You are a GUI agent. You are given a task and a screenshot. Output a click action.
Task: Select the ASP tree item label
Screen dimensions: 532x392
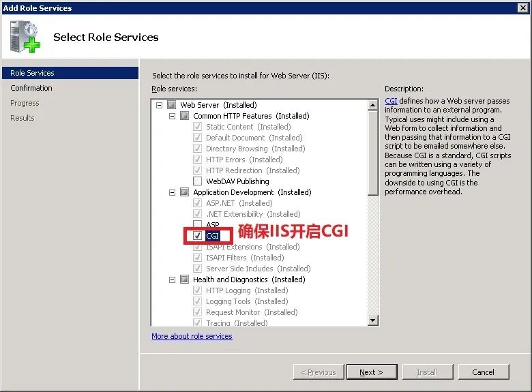[x=213, y=224]
